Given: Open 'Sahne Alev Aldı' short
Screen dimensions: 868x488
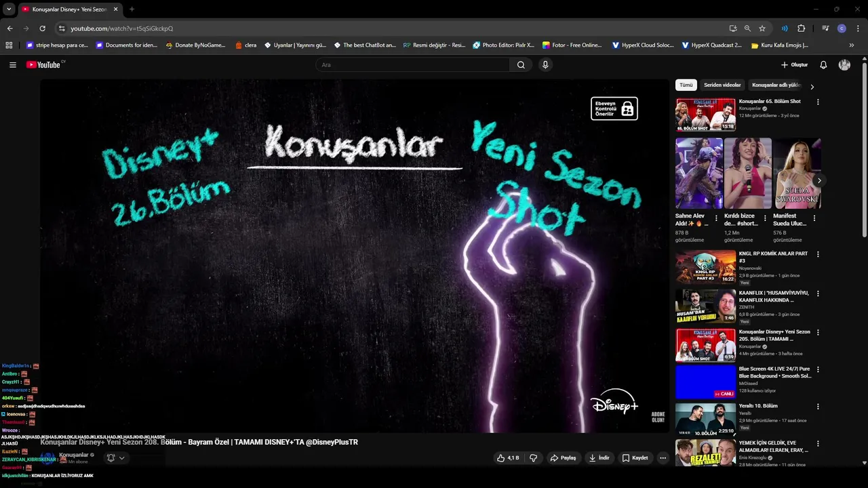Looking at the screenshot, I should click(699, 174).
